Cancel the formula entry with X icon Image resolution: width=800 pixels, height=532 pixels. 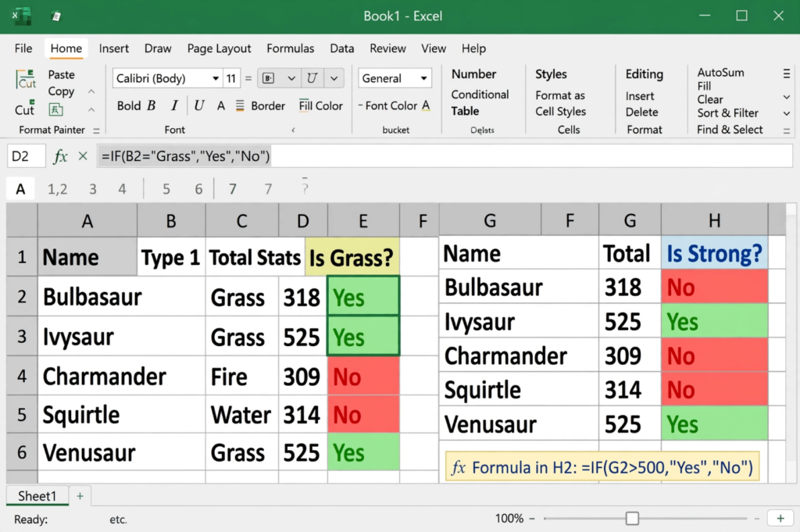coord(83,156)
